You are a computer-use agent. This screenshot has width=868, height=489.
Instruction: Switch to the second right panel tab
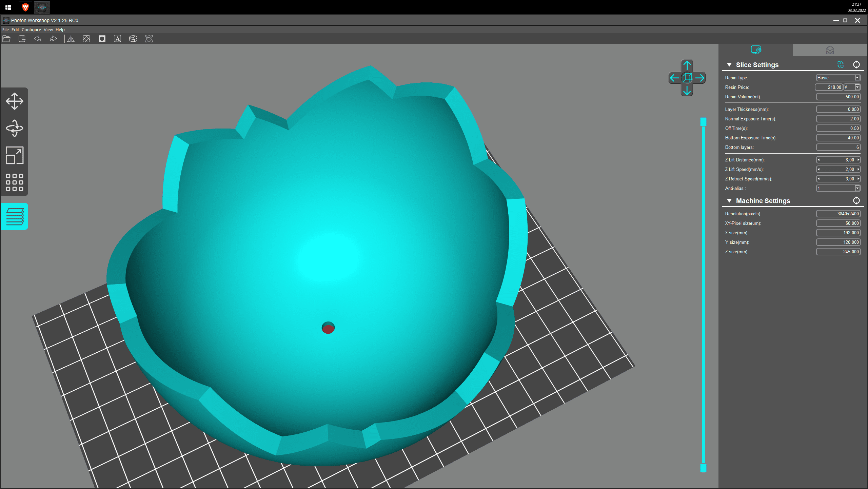click(x=830, y=50)
